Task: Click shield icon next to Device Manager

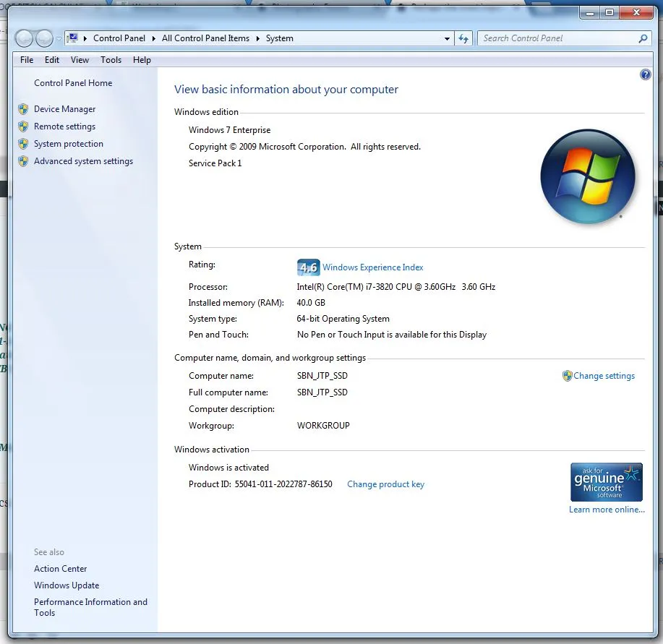Action: 23,109
